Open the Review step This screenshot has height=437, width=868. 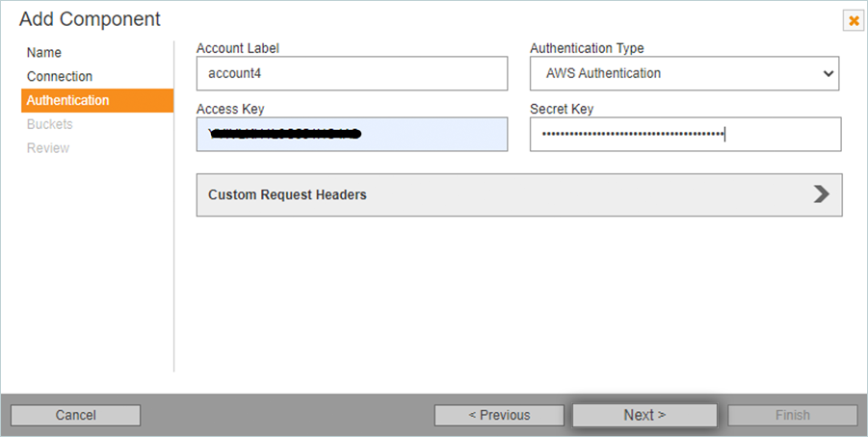click(x=48, y=148)
